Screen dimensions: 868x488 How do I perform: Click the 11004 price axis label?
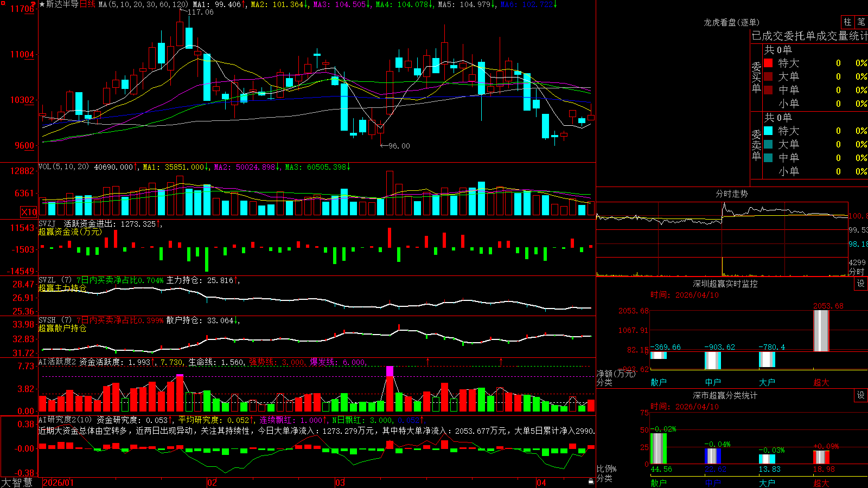pos(22,54)
